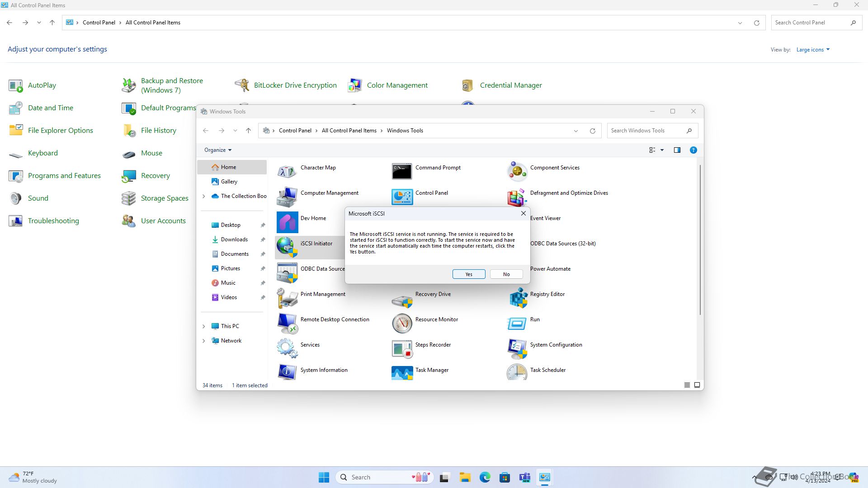The image size is (868, 488).
Task: Open Run tool icon
Action: [517, 323]
